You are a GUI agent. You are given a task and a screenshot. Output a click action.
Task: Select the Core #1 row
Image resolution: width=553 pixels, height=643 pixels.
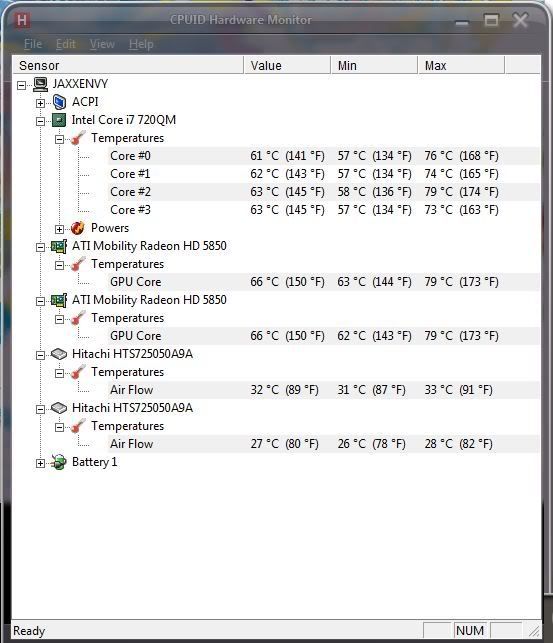[324, 174]
